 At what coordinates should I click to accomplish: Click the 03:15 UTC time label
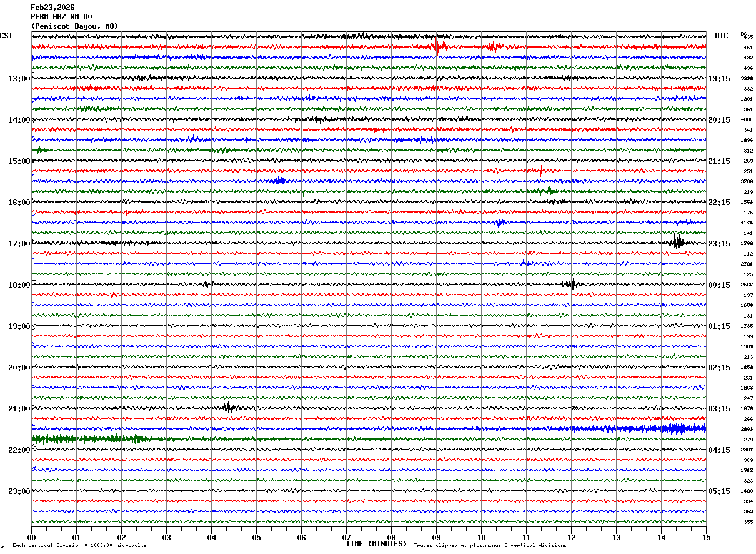click(719, 409)
